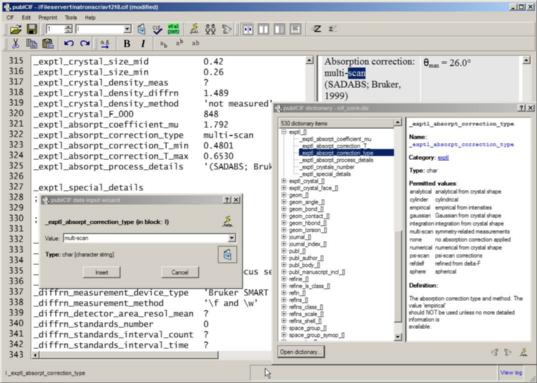Toggle the two-pane split layout button
The height and width of the screenshot is (383, 537).
click(263, 29)
